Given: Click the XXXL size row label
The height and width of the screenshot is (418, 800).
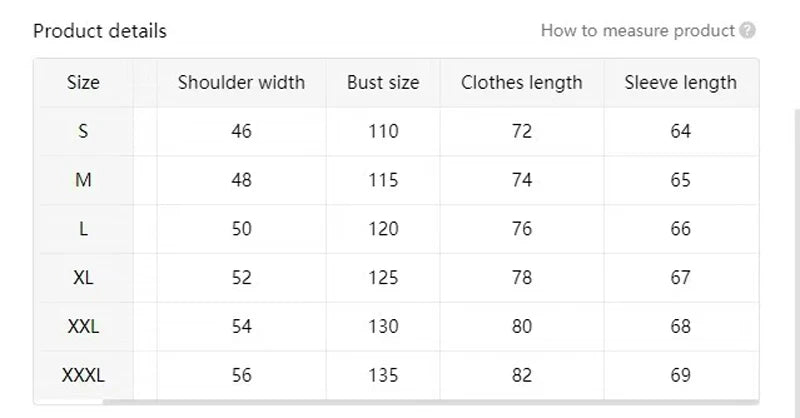Looking at the screenshot, I should tap(83, 375).
